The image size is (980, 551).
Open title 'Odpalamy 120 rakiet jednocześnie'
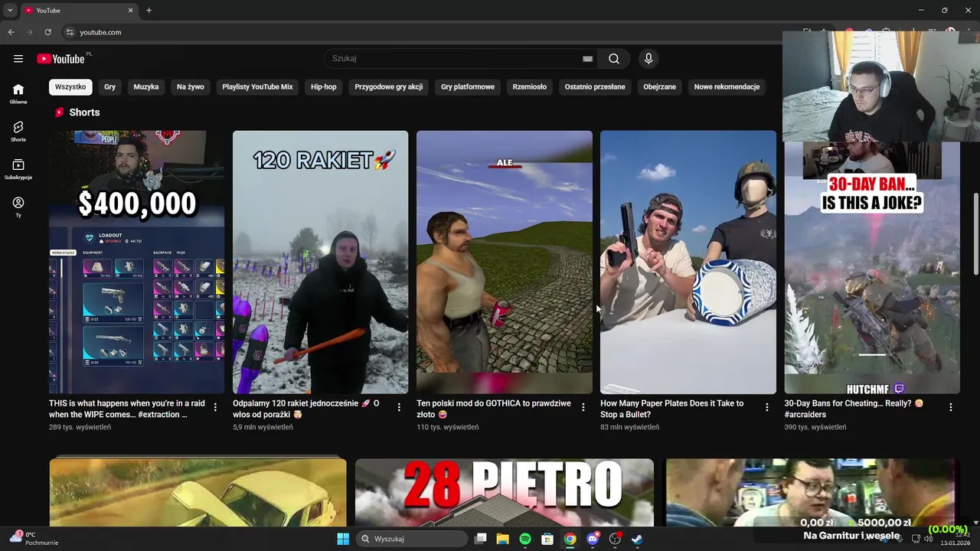click(x=306, y=409)
